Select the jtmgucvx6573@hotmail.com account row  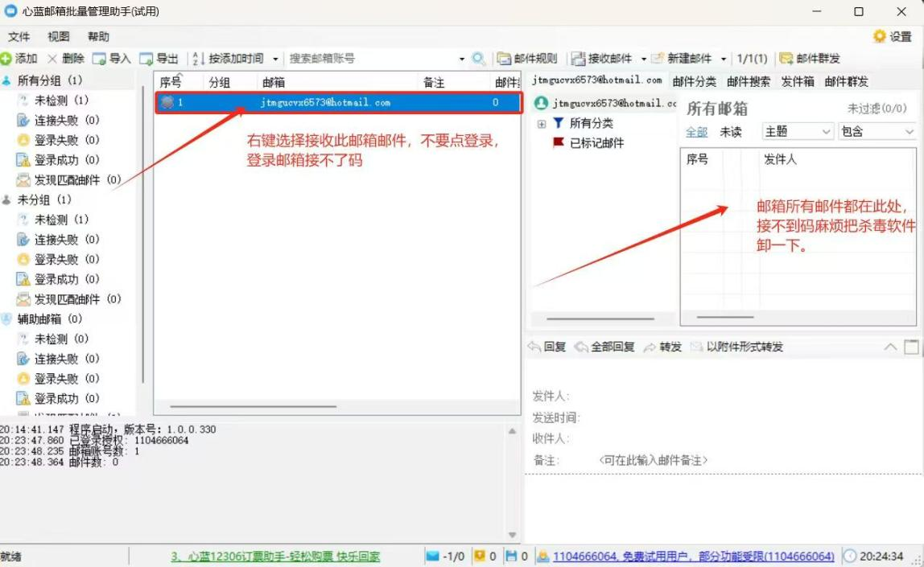coord(338,102)
